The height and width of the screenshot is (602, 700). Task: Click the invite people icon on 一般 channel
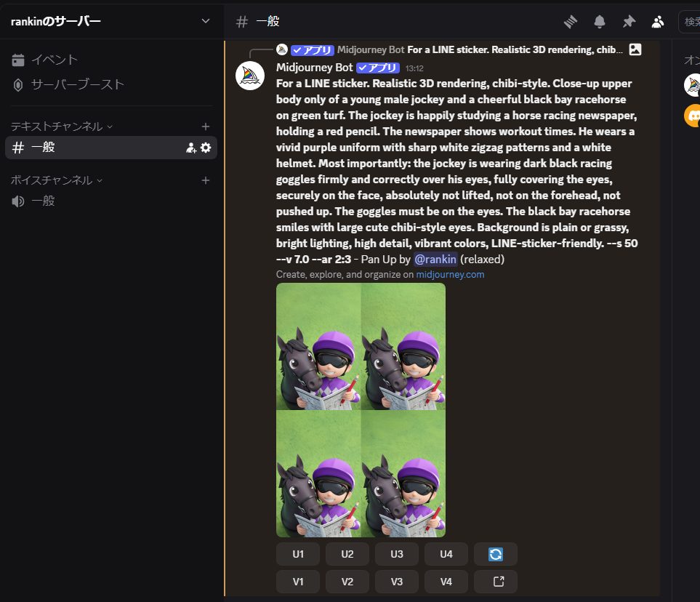click(x=191, y=148)
